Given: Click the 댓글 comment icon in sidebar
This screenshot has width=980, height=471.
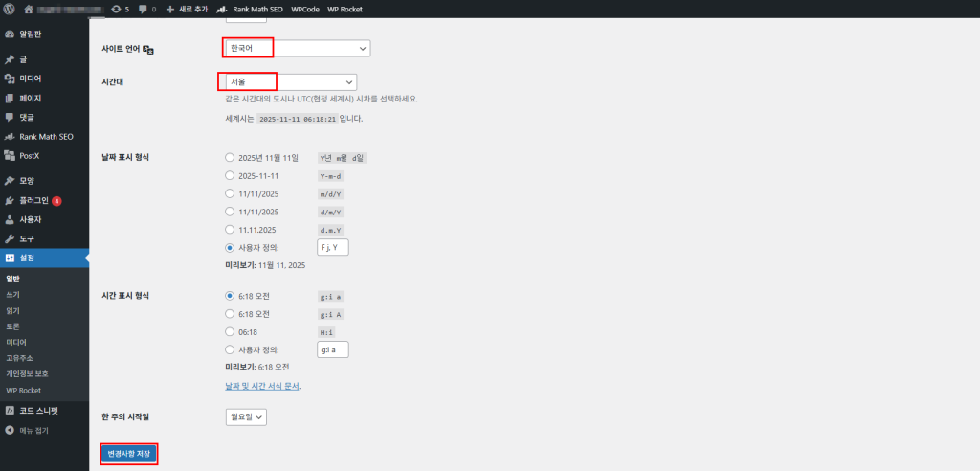Looking at the screenshot, I should pyautogui.click(x=9, y=117).
